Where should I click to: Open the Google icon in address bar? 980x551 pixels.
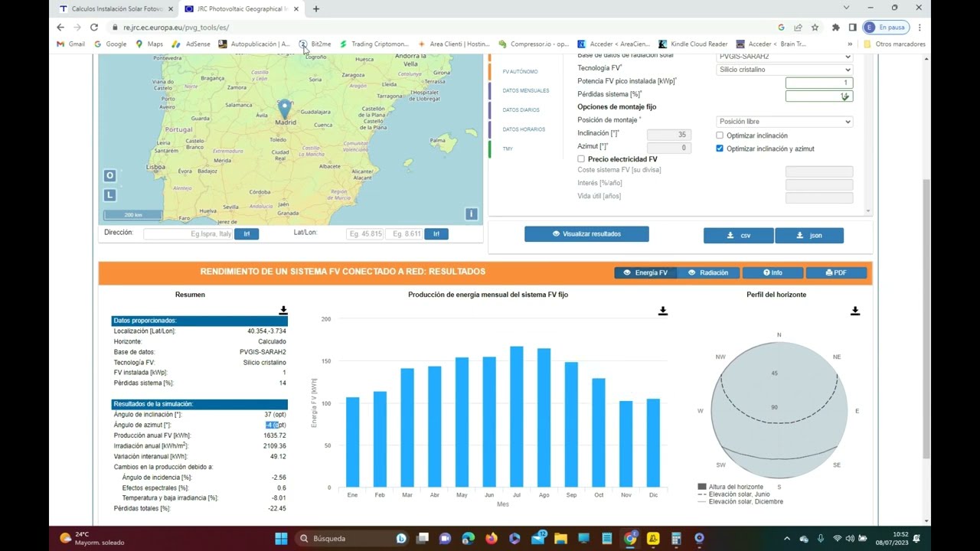click(x=781, y=27)
